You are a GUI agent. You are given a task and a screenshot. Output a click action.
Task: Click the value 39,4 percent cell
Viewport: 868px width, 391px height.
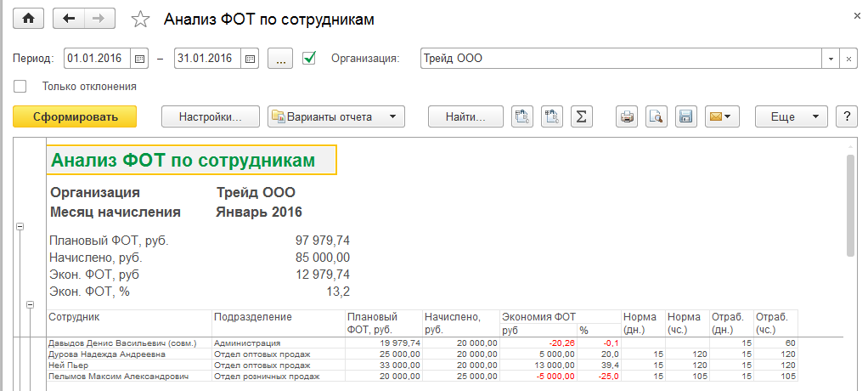click(599, 365)
